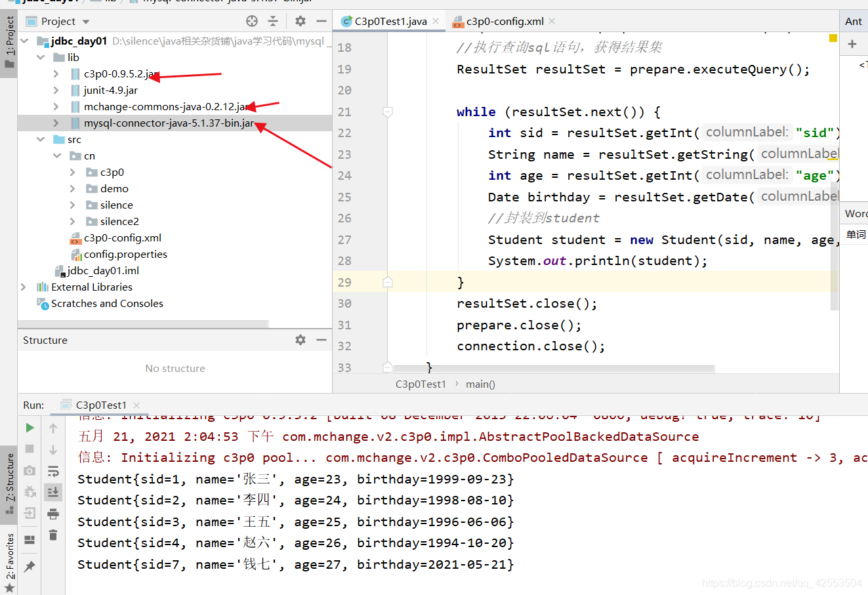Click locate file crosshair icon in Project panel

252,21
